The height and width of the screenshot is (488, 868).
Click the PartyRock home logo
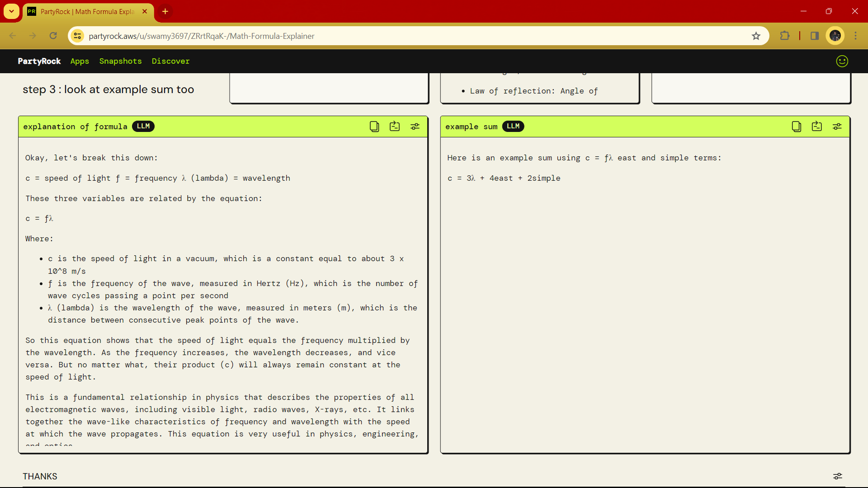pos(39,61)
